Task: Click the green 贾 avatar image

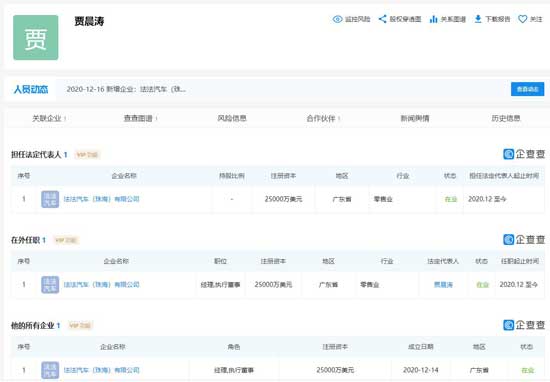Action: tap(36, 38)
